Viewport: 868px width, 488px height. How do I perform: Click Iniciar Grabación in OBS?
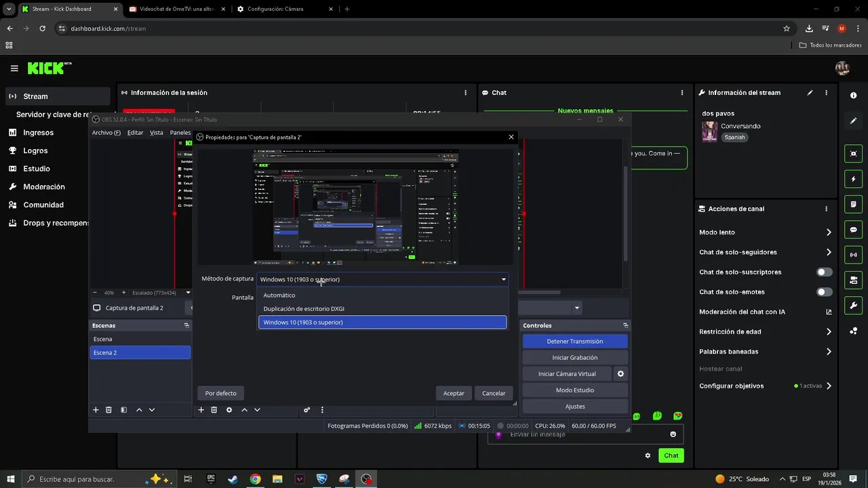575,358
